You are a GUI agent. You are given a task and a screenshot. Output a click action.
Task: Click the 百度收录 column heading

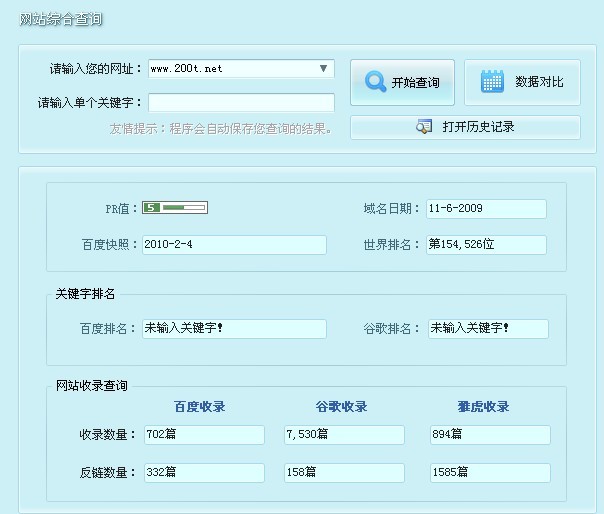[200, 406]
